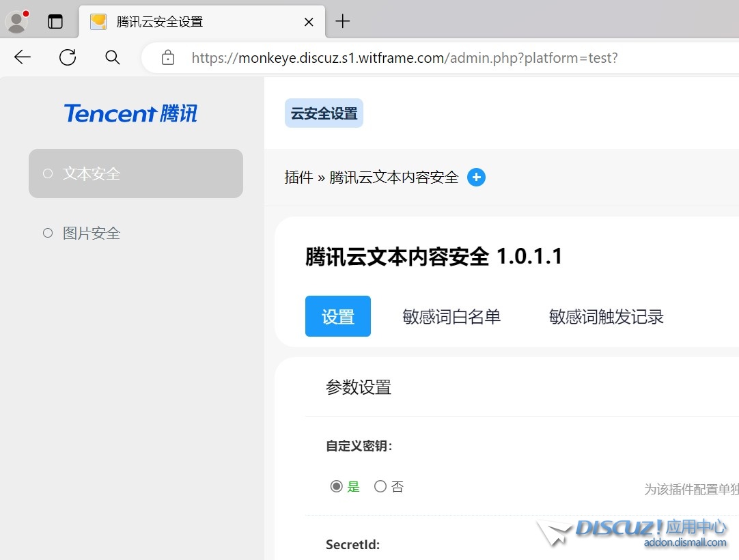Click the 参数设置 section title

[359, 387]
